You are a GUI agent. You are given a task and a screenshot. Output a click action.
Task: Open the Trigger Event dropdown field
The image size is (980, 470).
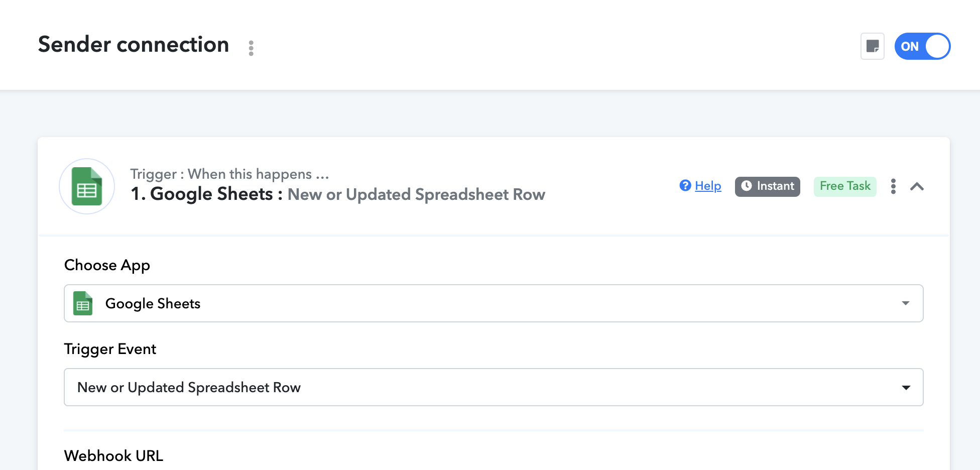pyautogui.click(x=493, y=387)
